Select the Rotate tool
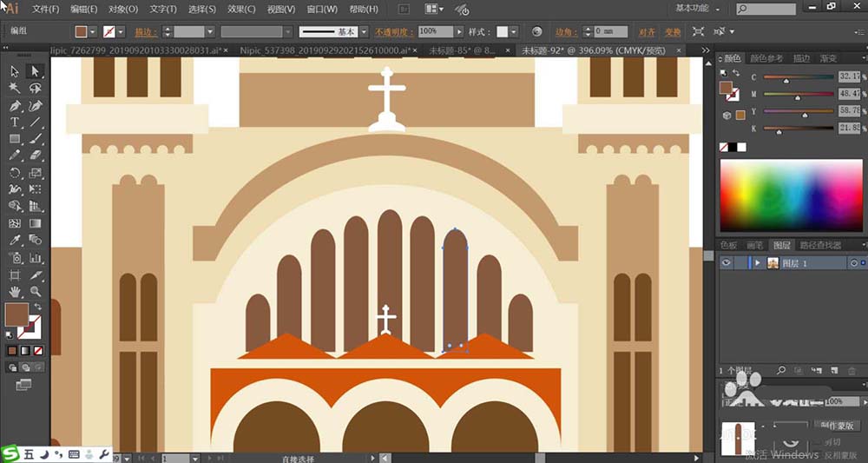Screen dimensions: 868x463 (x=15, y=173)
